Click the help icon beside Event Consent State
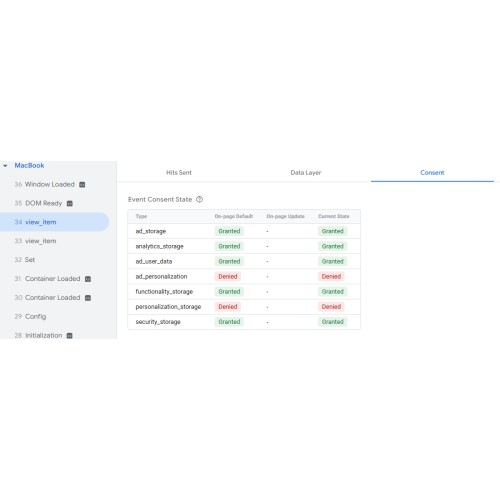The height and width of the screenshot is (500, 500). (x=199, y=199)
